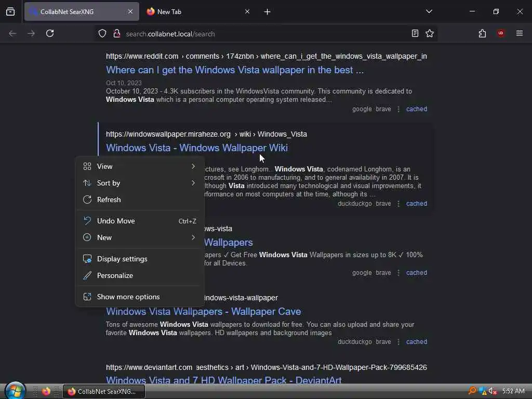
Task: Close the New Tab tab
Action: [247, 11]
